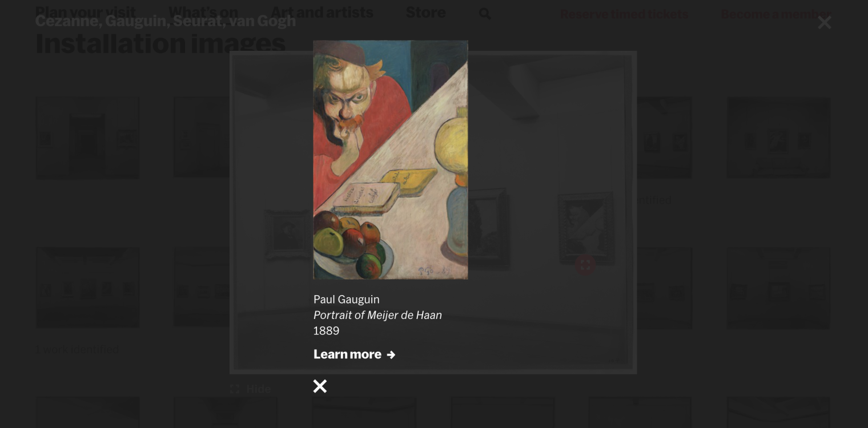Screen dimensions: 868x428
Task: Click the Portrait of Meijer de Haan painting image
Action: coord(391,160)
